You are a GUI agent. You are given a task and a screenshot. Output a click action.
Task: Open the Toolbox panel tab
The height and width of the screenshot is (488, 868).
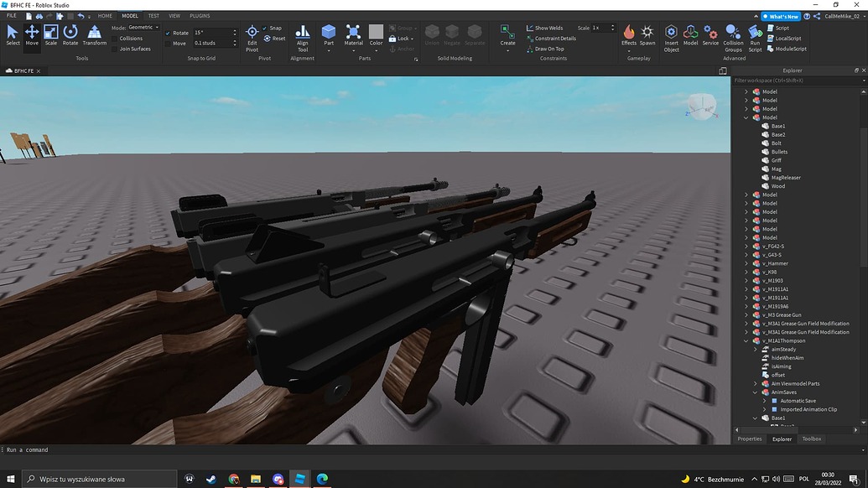[x=811, y=439]
